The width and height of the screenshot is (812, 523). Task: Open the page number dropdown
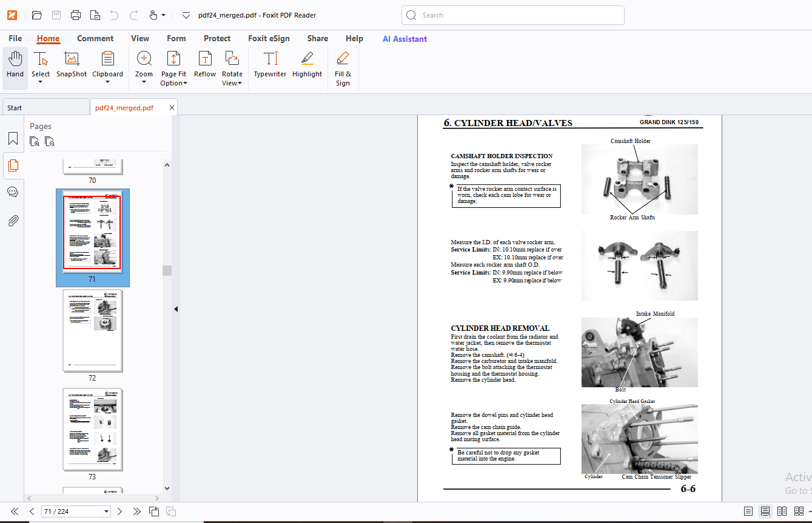107,511
